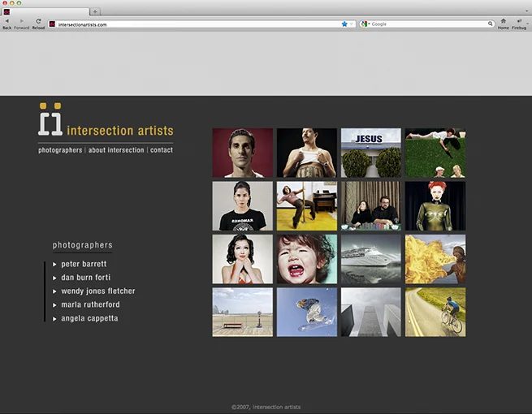Open tab list dropdown arrow at far right

click(526, 11)
